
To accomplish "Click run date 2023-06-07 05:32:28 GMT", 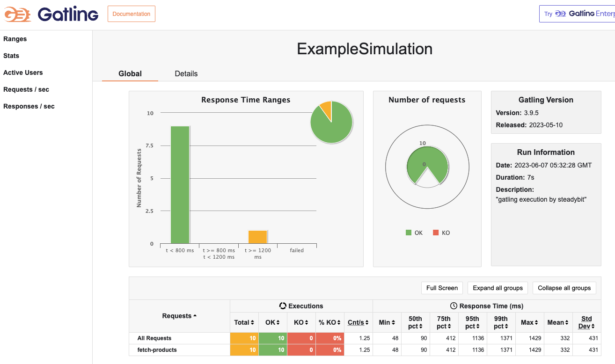I will [553, 165].
